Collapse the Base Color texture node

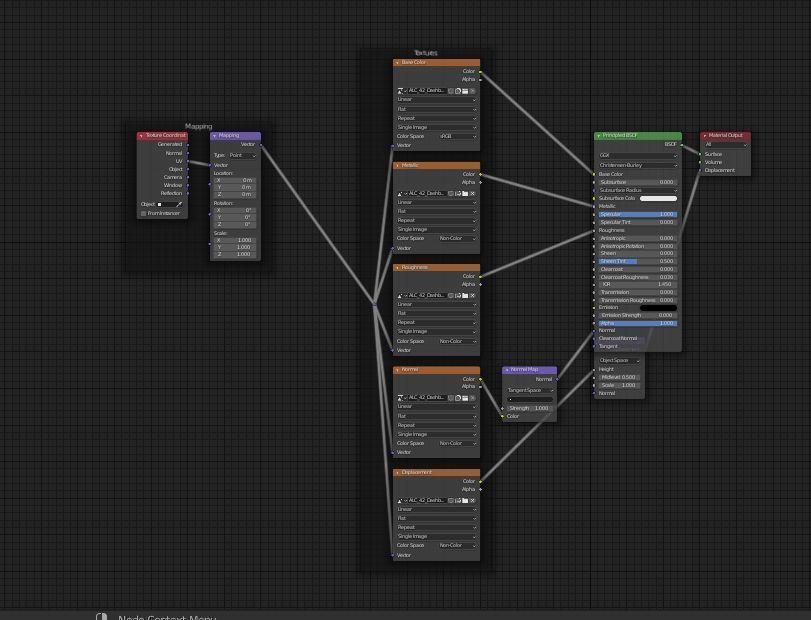tap(397, 63)
